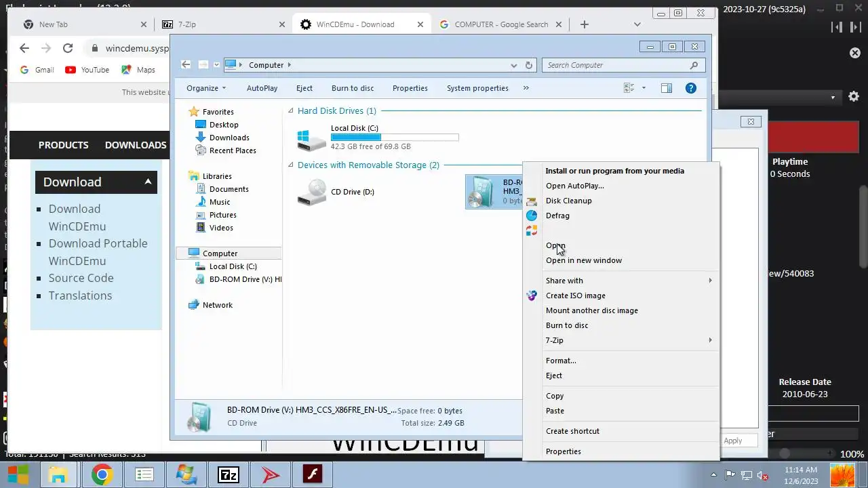The height and width of the screenshot is (488, 868).
Task: Go back in Chrome browser
Action: [x=24, y=48]
